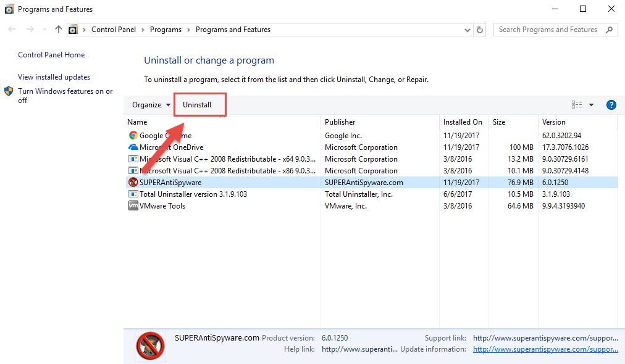625x364 pixels.
Task: Open Help with the question mark icon
Action: [x=611, y=105]
